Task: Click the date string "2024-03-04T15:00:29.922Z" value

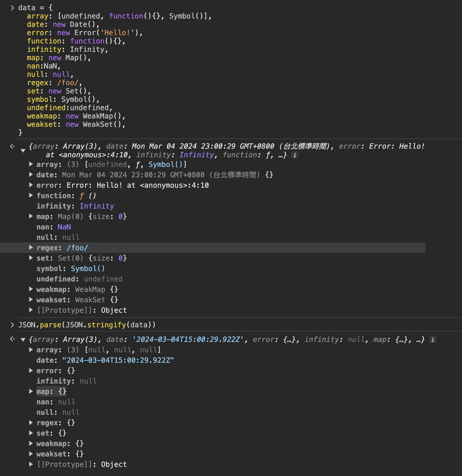Action: [x=118, y=360]
